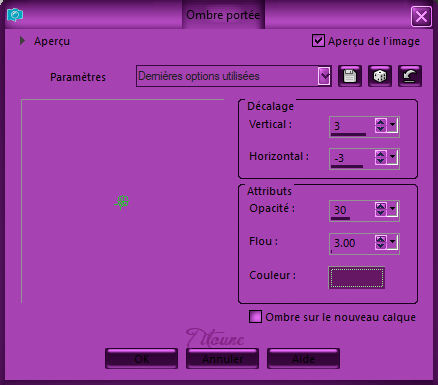The height and width of the screenshot is (385, 438).
Task: Click the PaintShop Pro icon in title bar
Action: coord(15,15)
